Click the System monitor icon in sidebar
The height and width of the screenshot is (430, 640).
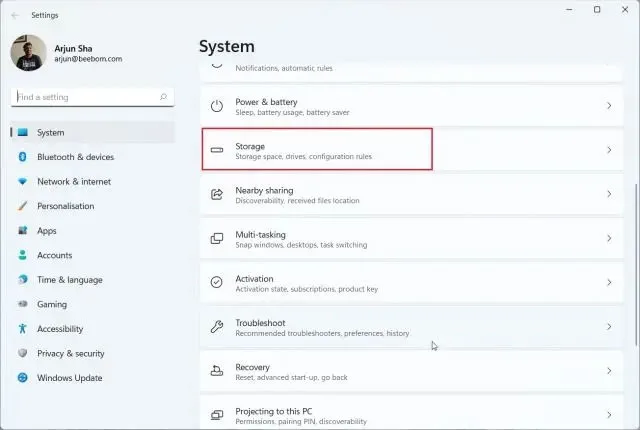(x=23, y=132)
